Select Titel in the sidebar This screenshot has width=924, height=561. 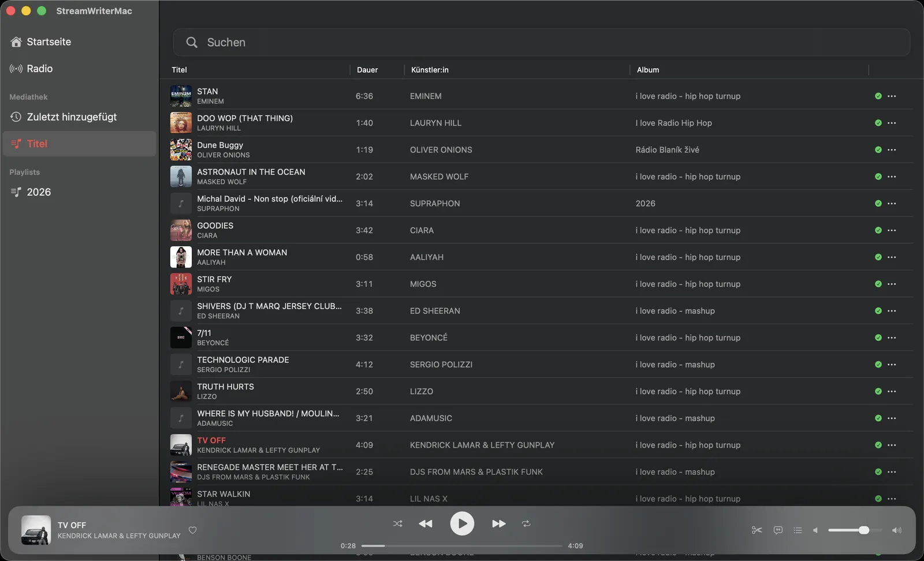tap(79, 143)
